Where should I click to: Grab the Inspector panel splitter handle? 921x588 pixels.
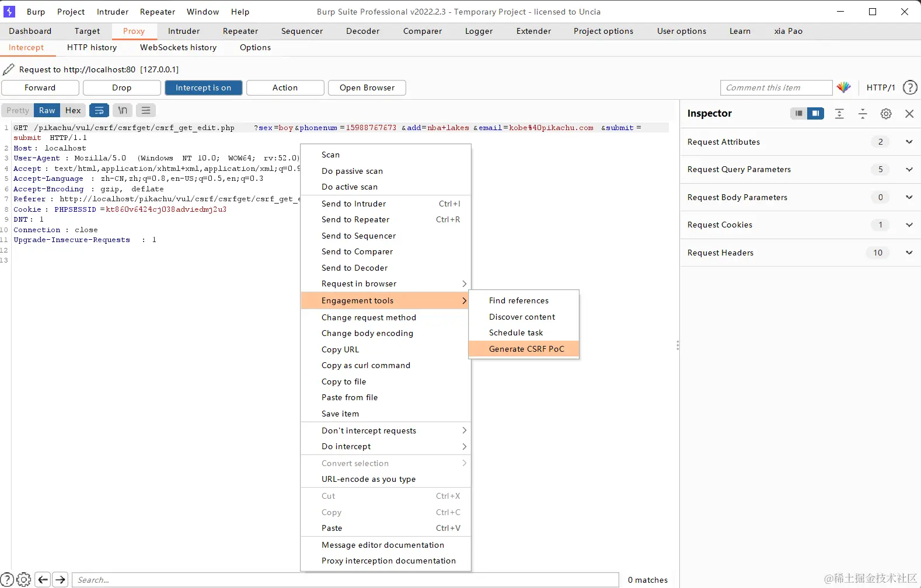678,345
